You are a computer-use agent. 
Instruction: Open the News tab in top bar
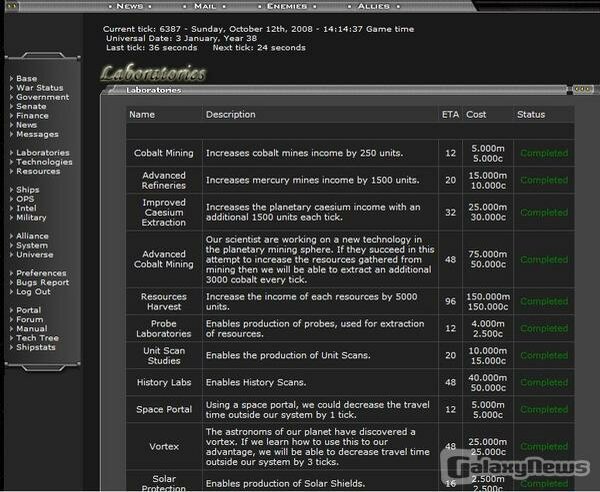point(130,6)
